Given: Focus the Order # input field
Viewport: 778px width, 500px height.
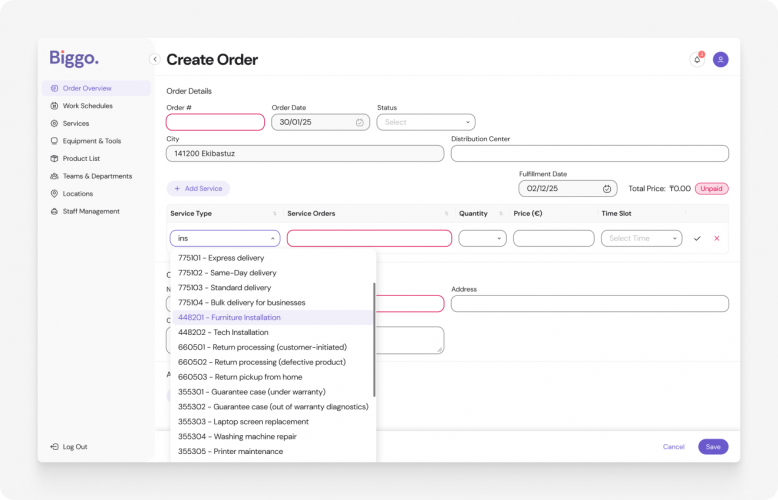Looking at the screenshot, I should [215, 123].
